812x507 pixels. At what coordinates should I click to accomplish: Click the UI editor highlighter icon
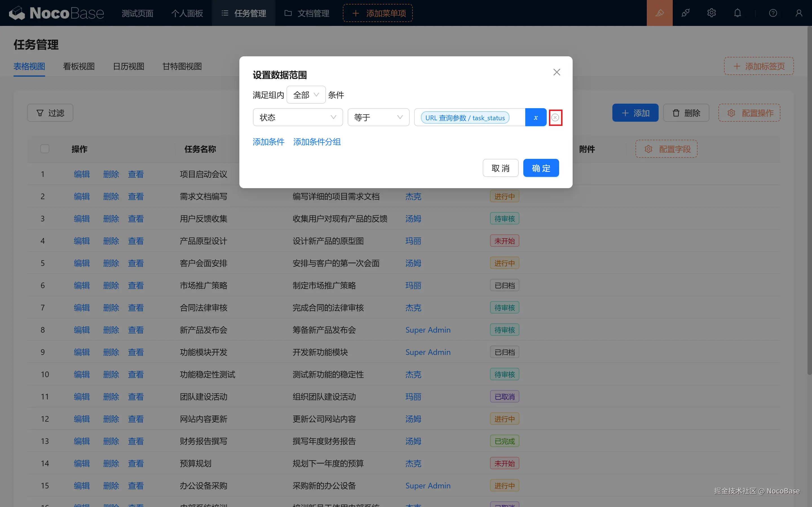pyautogui.click(x=659, y=13)
